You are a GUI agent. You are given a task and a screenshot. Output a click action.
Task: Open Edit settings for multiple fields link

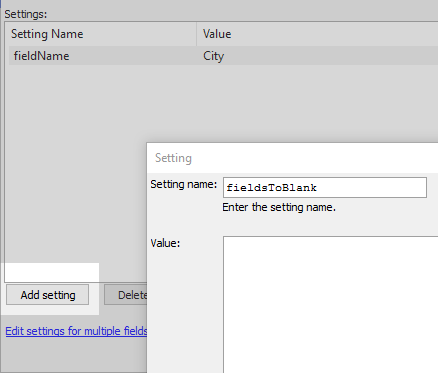76,331
